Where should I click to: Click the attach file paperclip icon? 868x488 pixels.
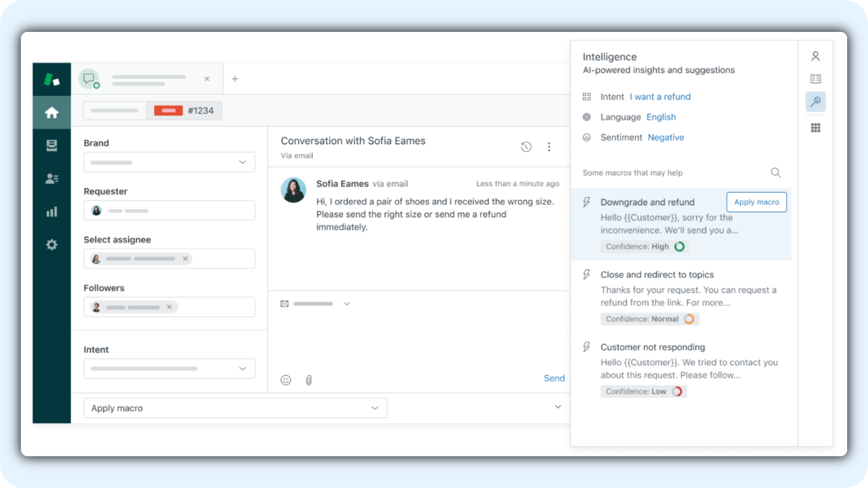(308, 379)
